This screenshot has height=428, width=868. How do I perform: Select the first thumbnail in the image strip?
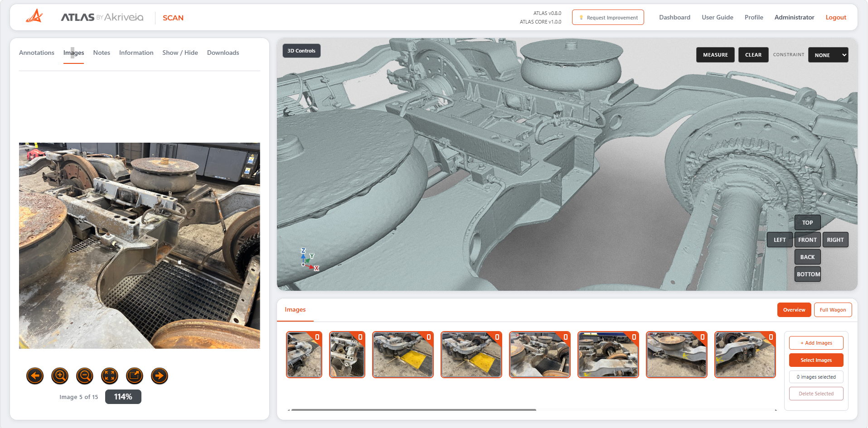[304, 355]
